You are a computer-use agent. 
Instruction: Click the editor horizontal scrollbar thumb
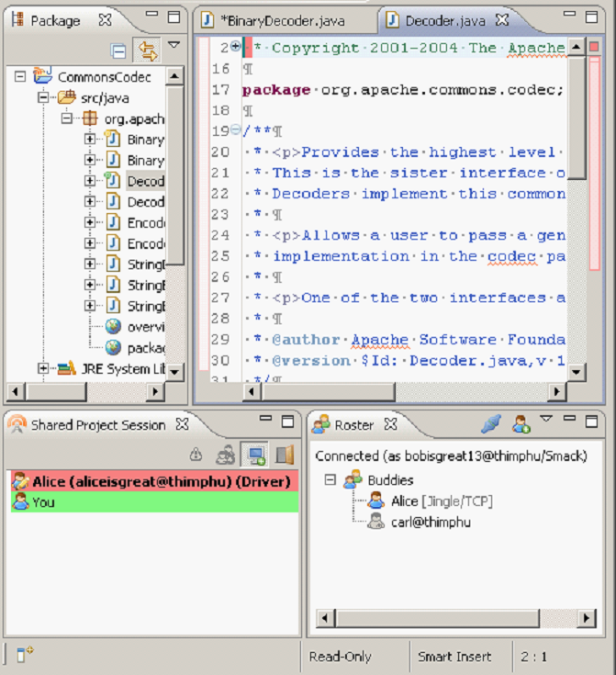tap(328, 391)
